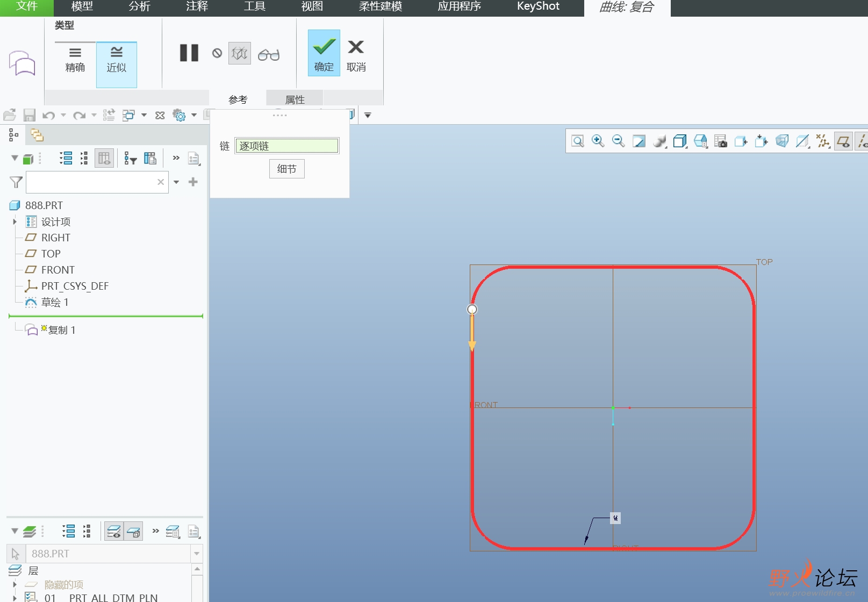Screen dimensions: 868x602
Task: Open quick access toolbar customize arrow
Action: coord(368,115)
